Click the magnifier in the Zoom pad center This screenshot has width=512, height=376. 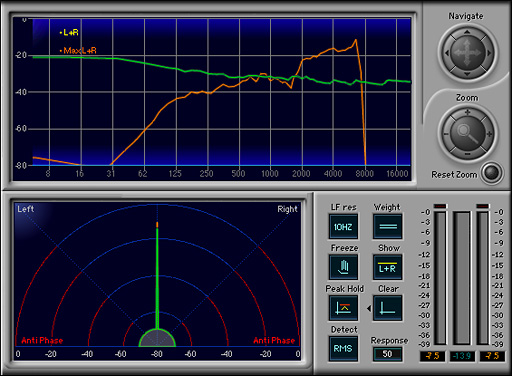[467, 133]
